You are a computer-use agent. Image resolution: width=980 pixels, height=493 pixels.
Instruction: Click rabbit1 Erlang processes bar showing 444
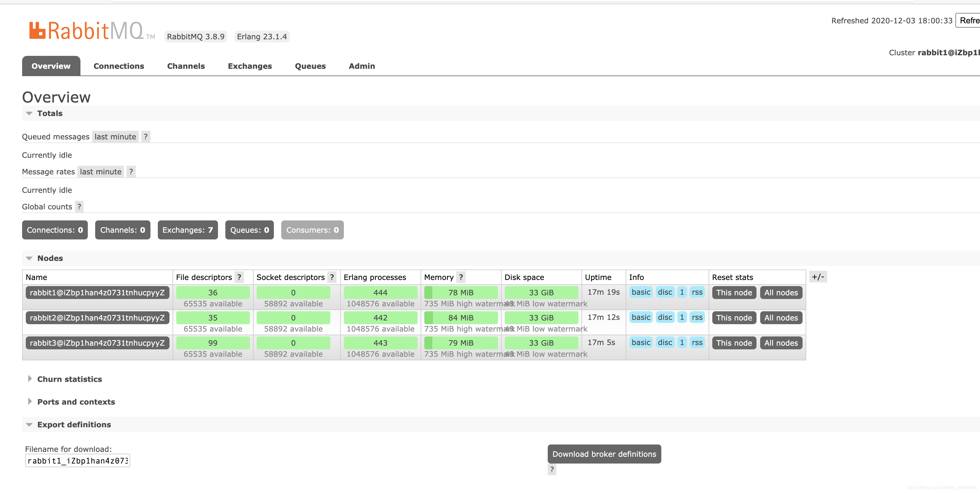[380, 293]
